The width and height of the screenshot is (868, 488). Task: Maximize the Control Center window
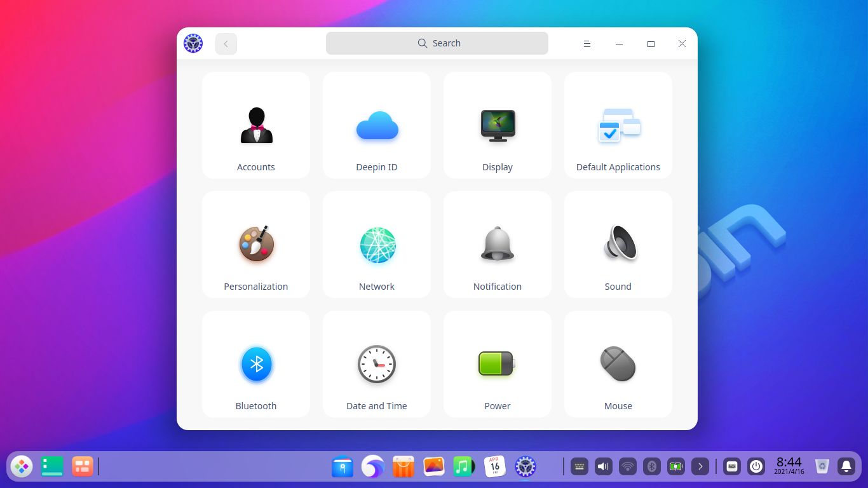651,44
